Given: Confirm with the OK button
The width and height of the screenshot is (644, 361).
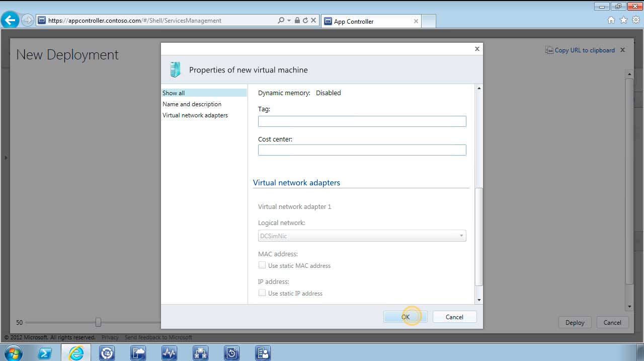Looking at the screenshot, I should point(406,317).
